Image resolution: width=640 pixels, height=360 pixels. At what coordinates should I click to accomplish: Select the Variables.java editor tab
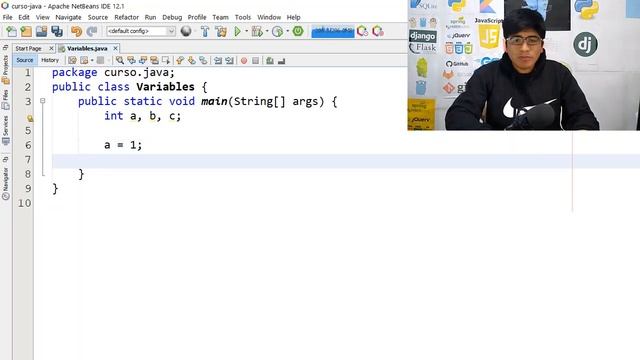[87, 48]
